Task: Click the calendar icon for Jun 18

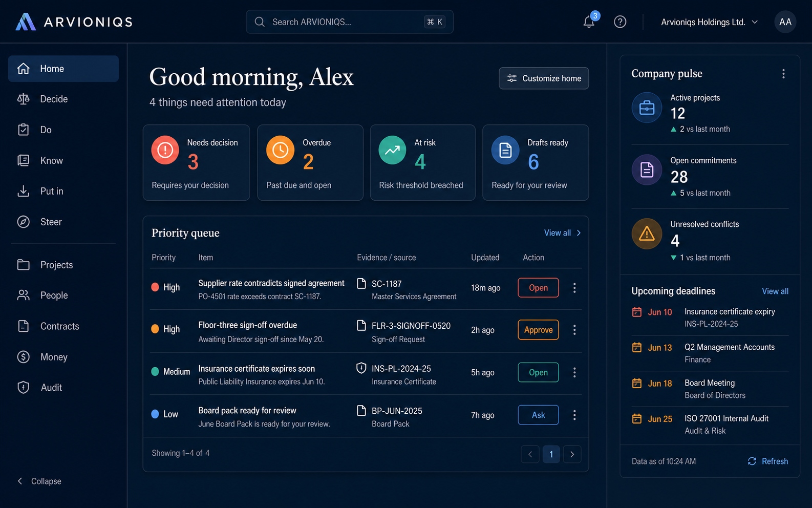Action: pyautogui.click(x=637, y=383)
